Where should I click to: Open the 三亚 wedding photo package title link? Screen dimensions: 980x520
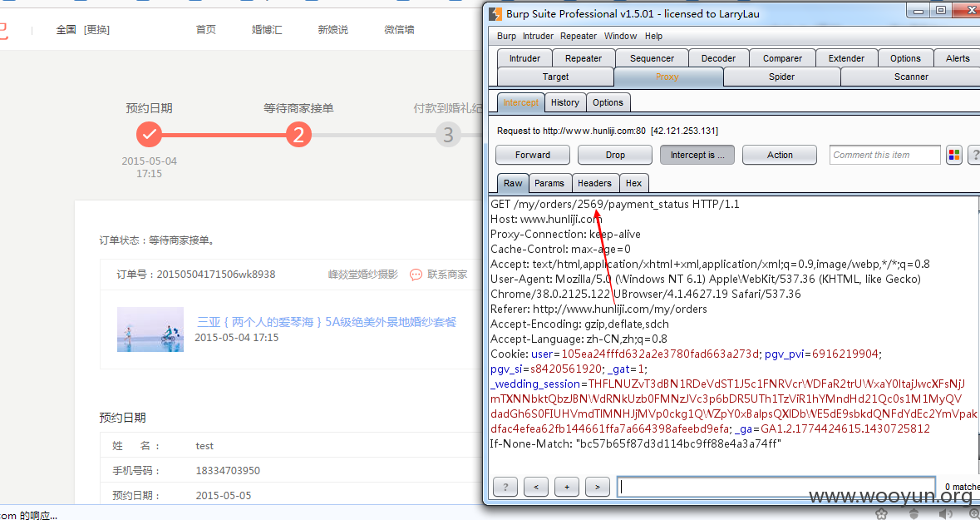[327, 322]
